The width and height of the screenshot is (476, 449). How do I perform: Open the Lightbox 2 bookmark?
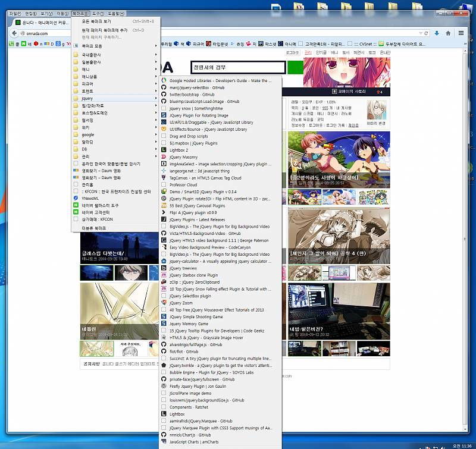click(x=178, y=150)
